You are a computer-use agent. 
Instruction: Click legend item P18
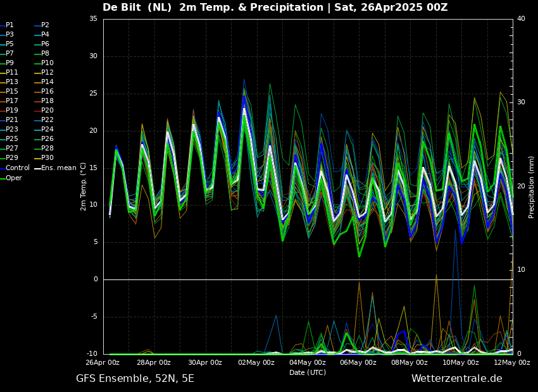tap(44, 101)
